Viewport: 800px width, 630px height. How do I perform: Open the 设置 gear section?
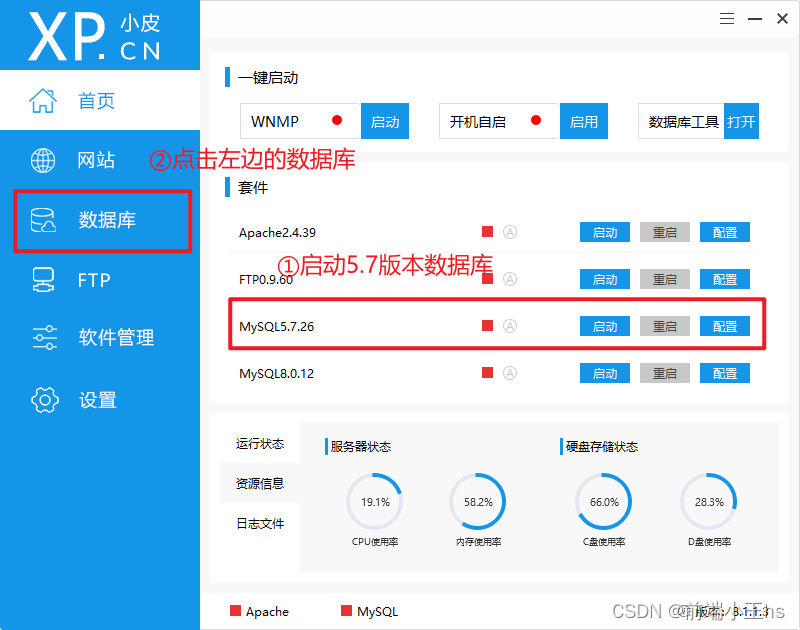tap(74, 400)
